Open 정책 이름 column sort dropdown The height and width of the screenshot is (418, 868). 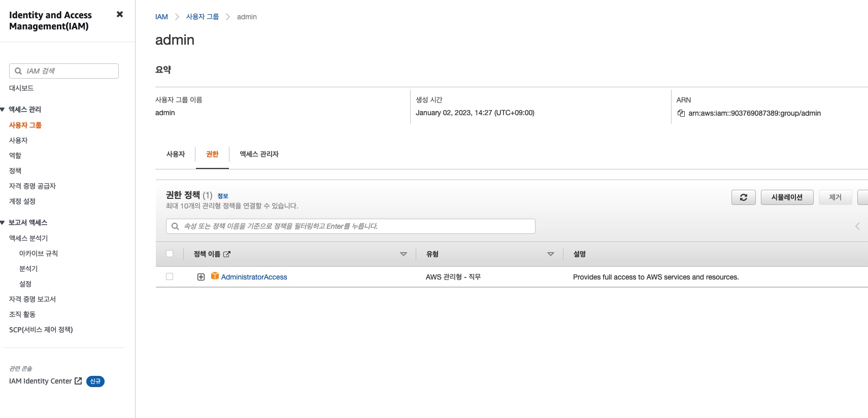click(404, 254)
